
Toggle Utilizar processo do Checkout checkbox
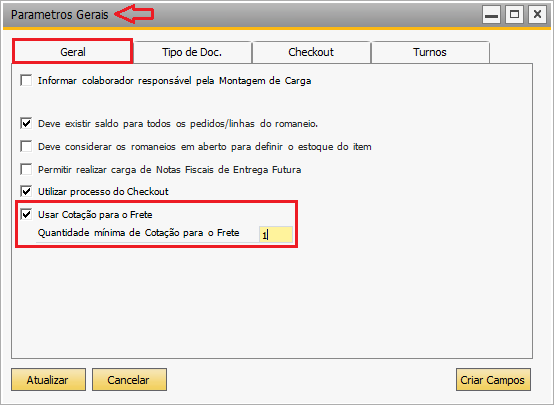coord(26,191)
